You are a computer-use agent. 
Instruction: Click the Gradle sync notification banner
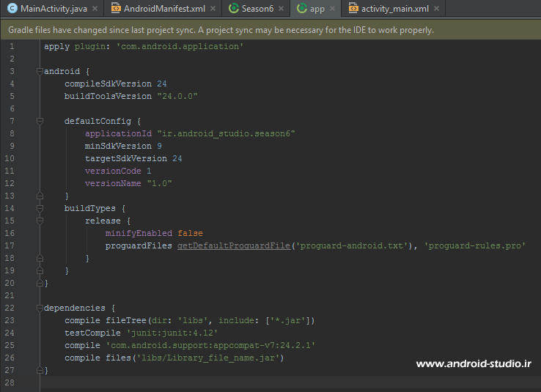click(220, 30)
